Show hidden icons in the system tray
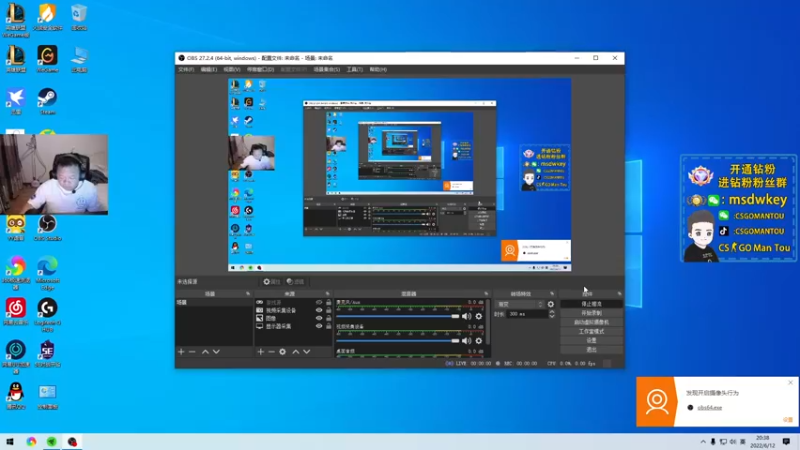Screen dimensions: 800x450 pyautogui.click(x=703, y=442)
